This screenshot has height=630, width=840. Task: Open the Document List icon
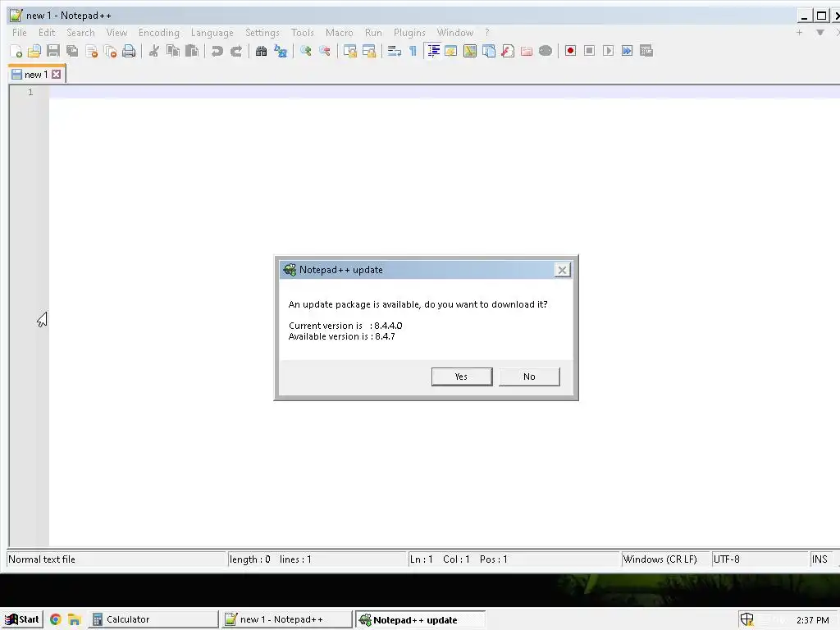click(489, 51)
